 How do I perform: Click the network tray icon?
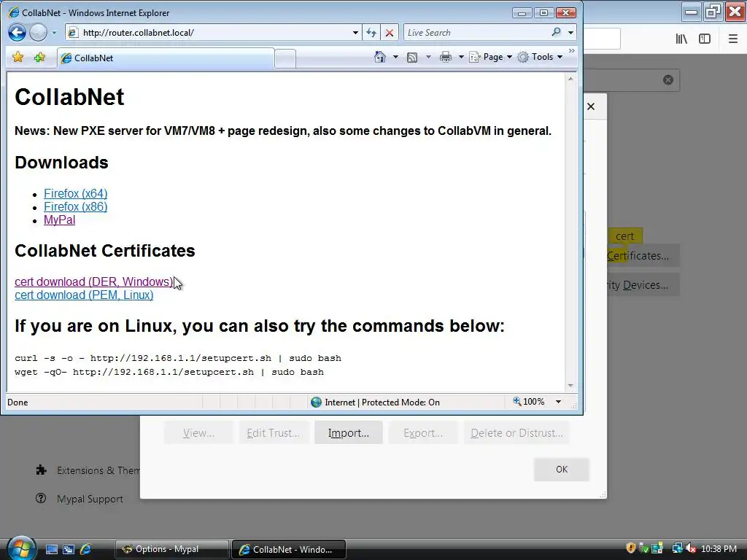[x=677, y=548]
